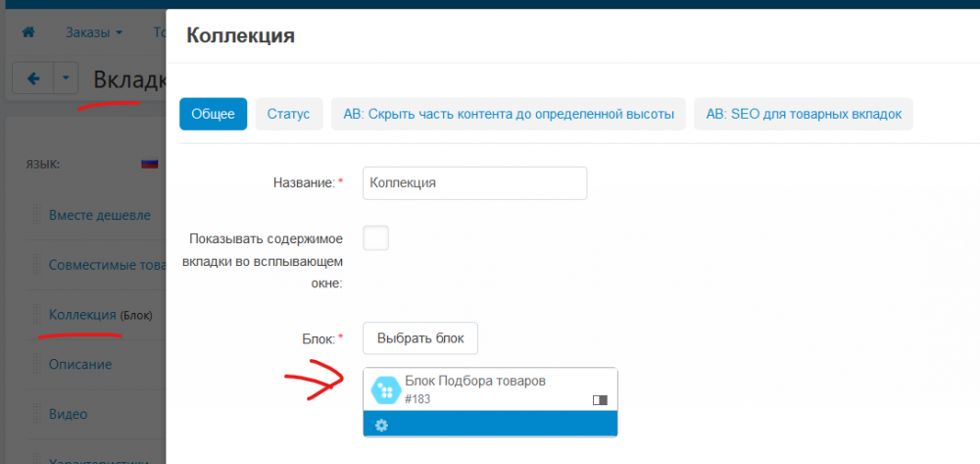The image size is (980, 464).
Task: Click the back arrow button
Action: pyautogui.click(x=32, y=78)
